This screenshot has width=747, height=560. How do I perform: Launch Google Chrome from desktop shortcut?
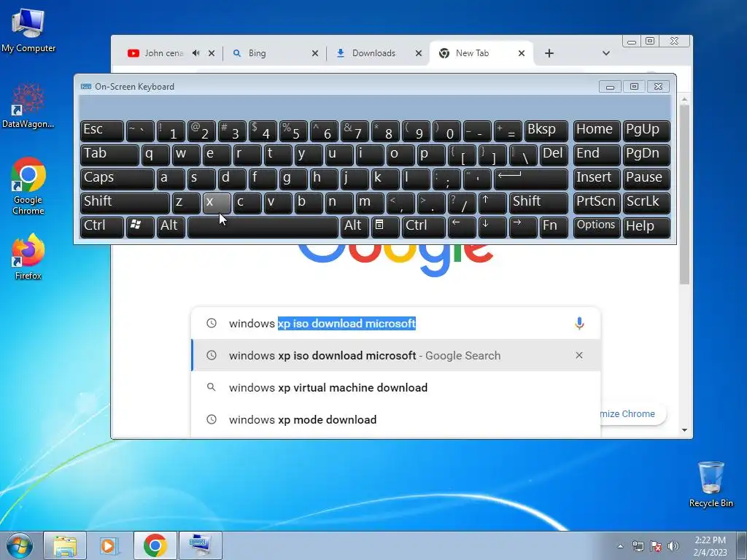28,186
